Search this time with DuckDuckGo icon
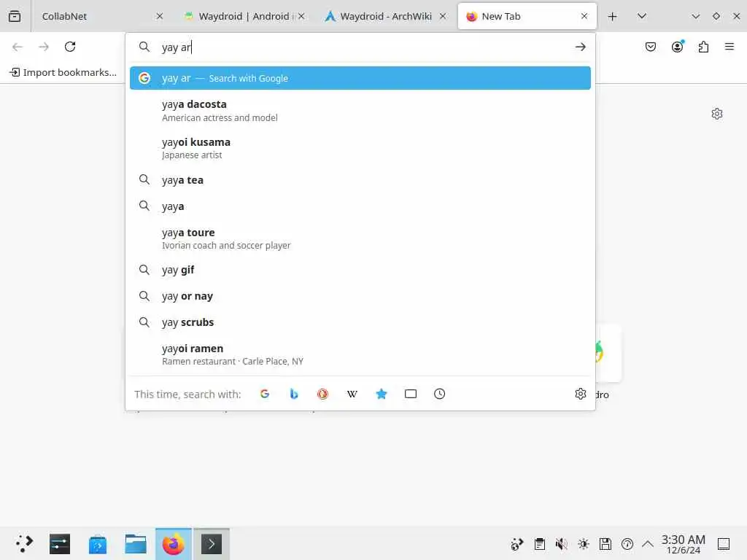Viewport: 747px width, 560px height. (x=322, y=394)
